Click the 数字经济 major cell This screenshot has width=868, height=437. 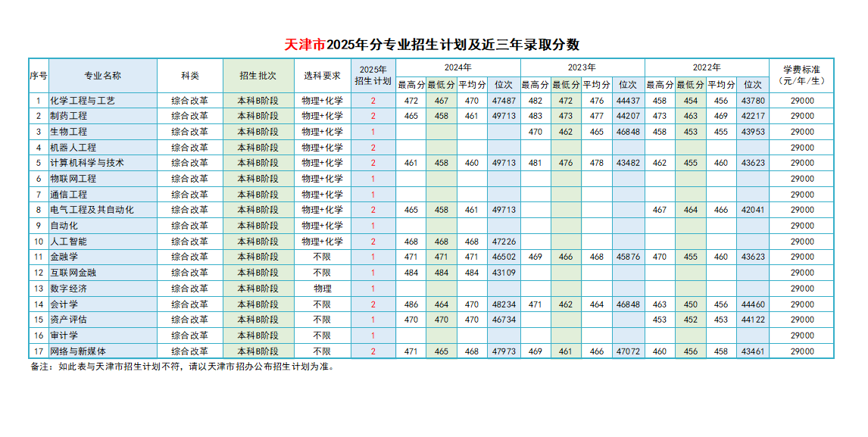pyautogui.click(x=69, y=289)
